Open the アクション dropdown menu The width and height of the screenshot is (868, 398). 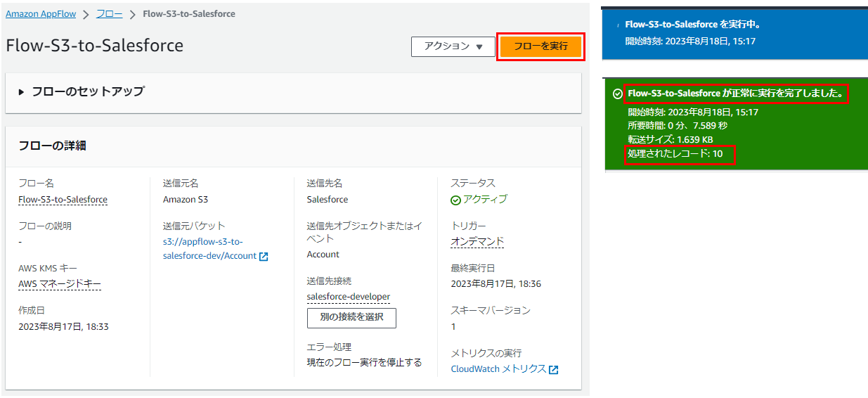453,46
